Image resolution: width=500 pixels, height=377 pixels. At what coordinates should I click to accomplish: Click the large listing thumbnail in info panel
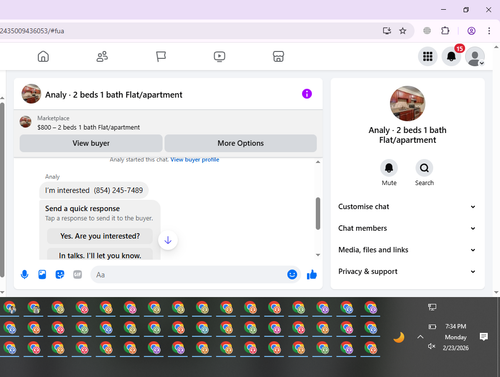(x=407, y=104)
